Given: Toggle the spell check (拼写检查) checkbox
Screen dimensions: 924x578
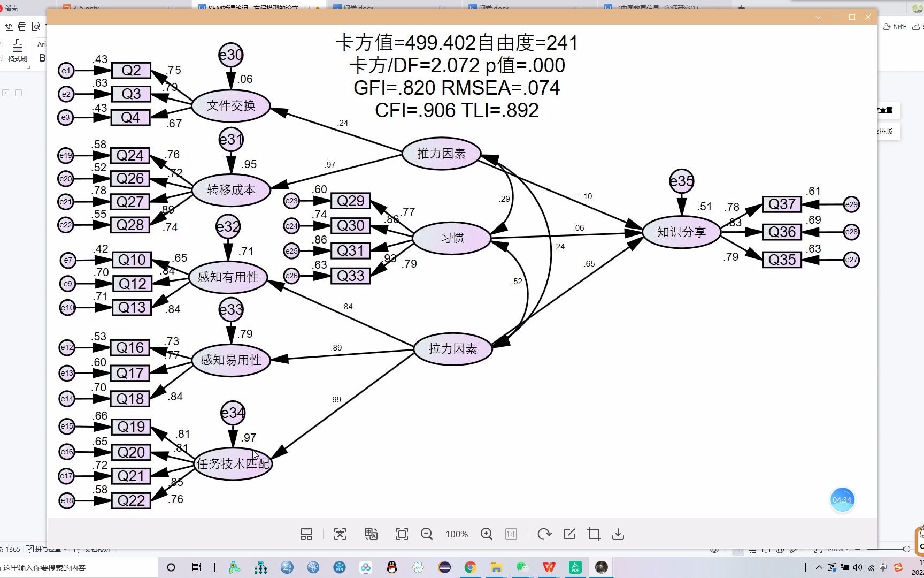Looking at the screenshot, I should click(x=30, y=549).
